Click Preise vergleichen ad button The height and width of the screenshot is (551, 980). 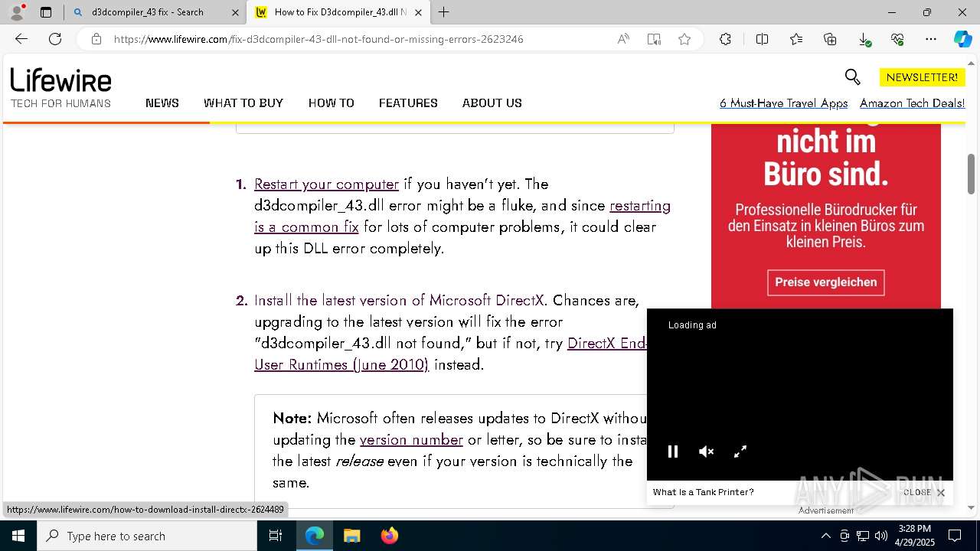[x=826, y=282]
